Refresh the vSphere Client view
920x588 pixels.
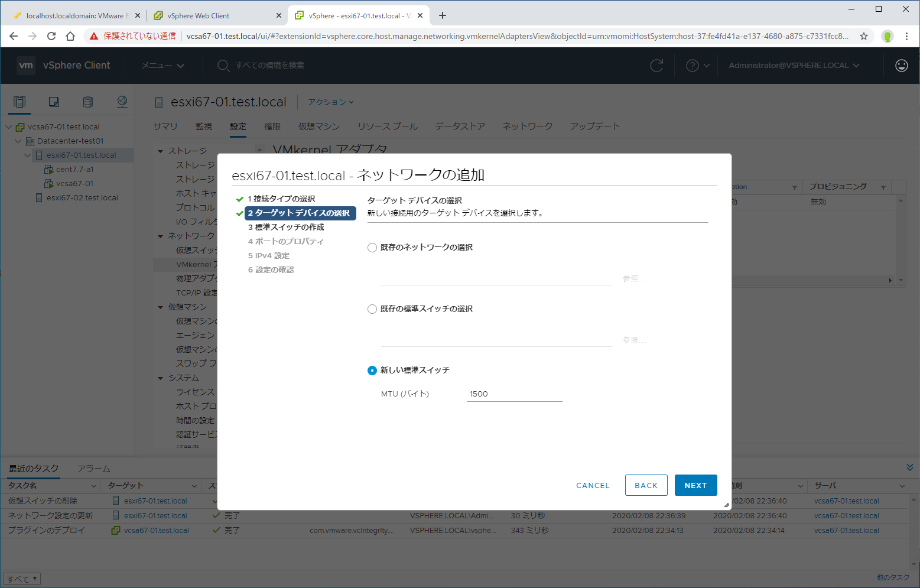pyautogui.click(x=656, y=66)
